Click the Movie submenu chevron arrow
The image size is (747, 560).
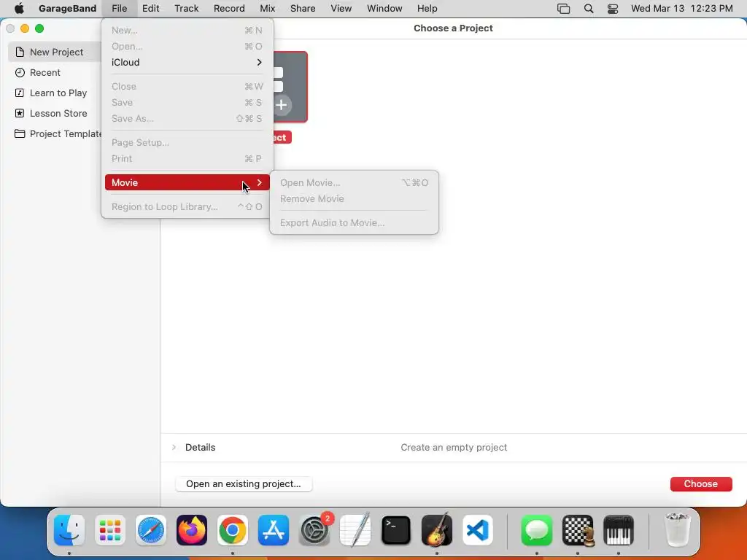pyautogui.click(x=259, y=182)
